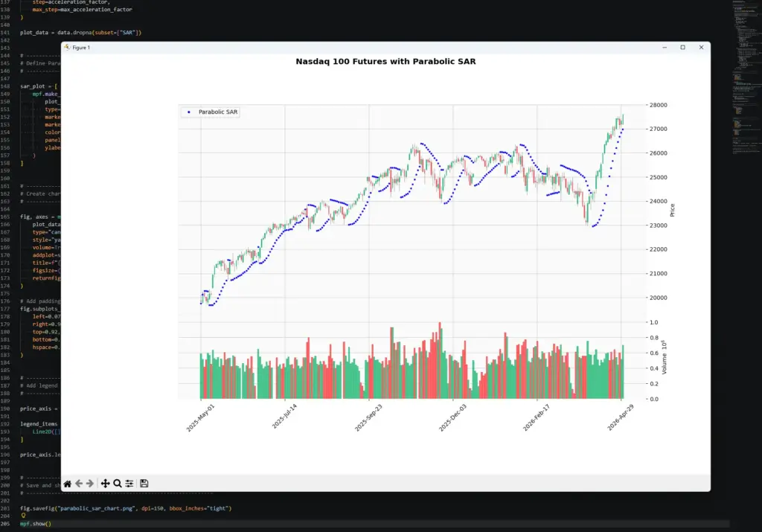Click the 2025-May-01 date label
Screen dimensions: 762x532
pos(200,418)
